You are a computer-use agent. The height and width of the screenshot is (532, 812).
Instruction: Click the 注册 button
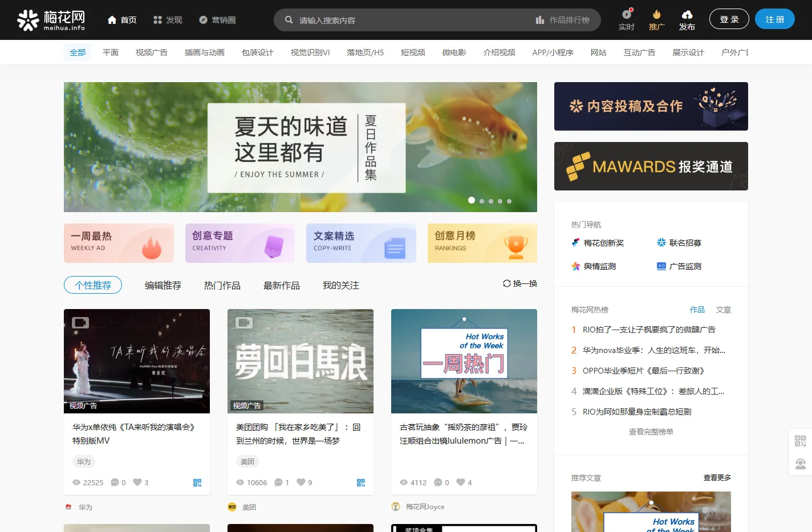coord(775,19)
